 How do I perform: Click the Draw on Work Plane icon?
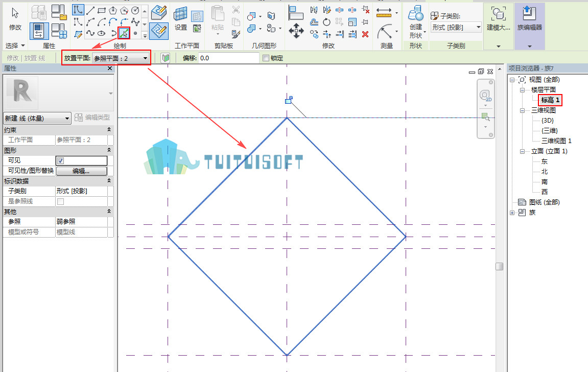pos(159,31)
